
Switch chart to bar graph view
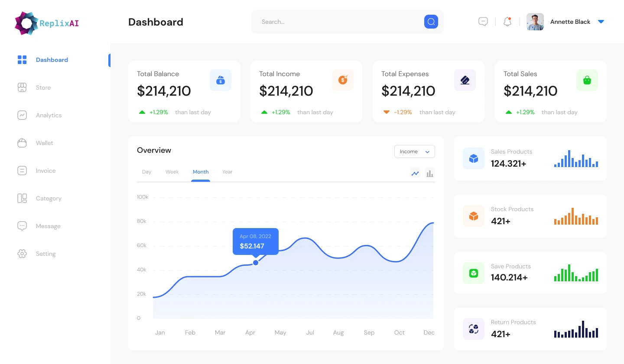pyautogui.click(x=429, y=174)
